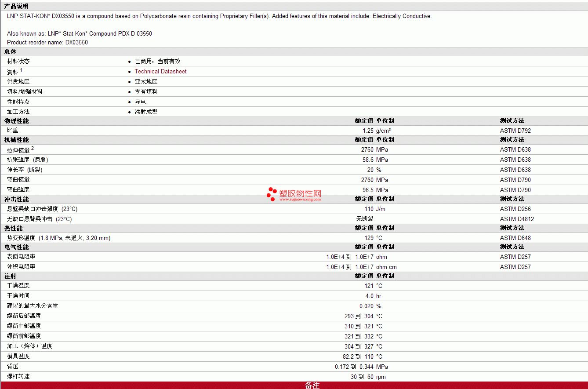Click the 抗张强度 (屈服) label
This screenshot has width=588, height=389.
(28, 160)
